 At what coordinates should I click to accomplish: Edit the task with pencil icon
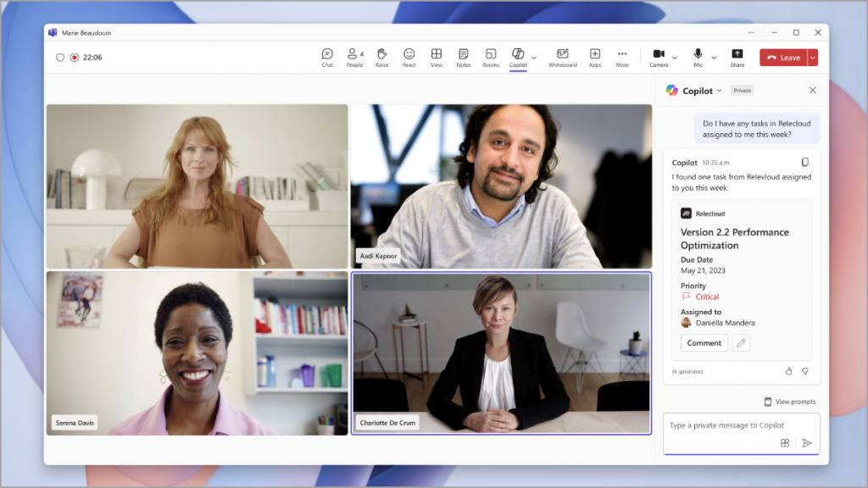click(x=741, y=343)
